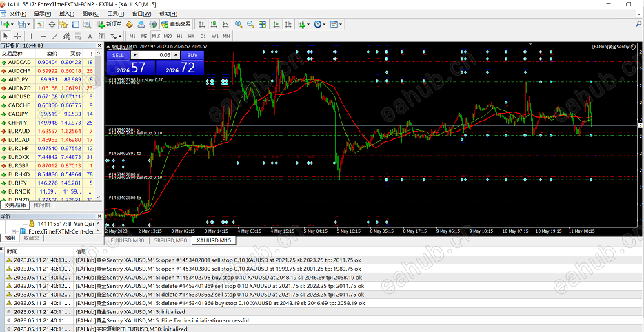Select the horizontal line drawing tool
644x332 pixels.
pos(43,36)
